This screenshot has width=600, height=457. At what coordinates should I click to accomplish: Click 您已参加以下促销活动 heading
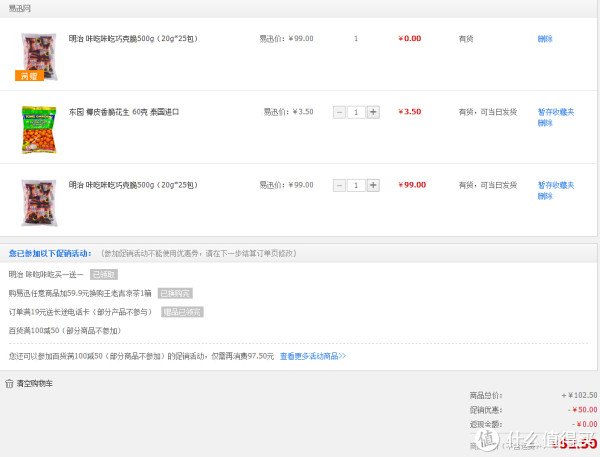click(50, 253)
